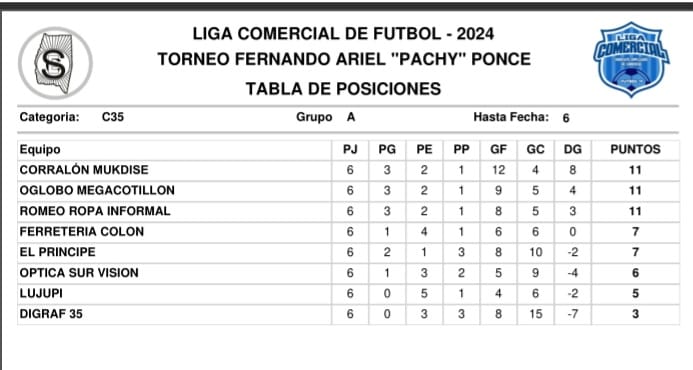The image size is (693, 370).
Task: Click the DG column header
Action: 572,149
